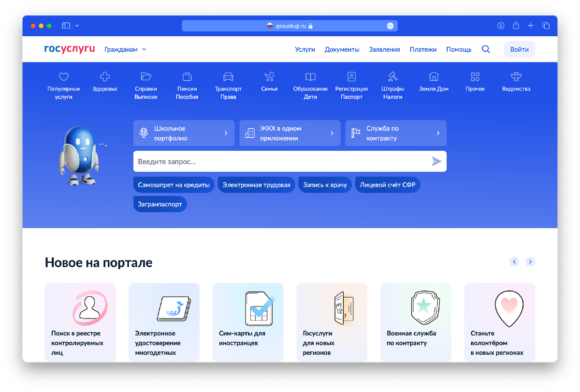580x392 pixels.
Task: Open the Сим-карты для иностранцев card
Action: click(248, 322)
